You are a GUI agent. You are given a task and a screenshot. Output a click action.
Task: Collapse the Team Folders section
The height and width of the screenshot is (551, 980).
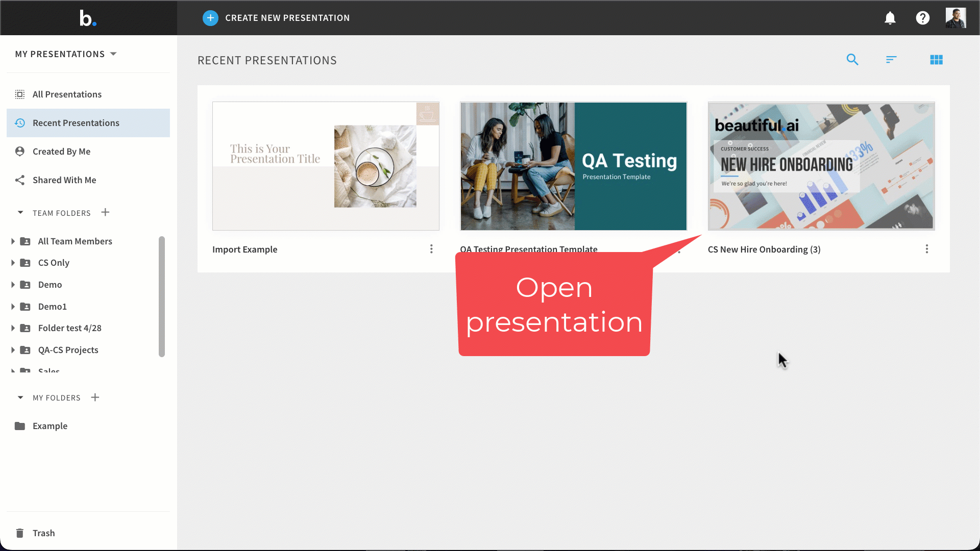(20, 212)
